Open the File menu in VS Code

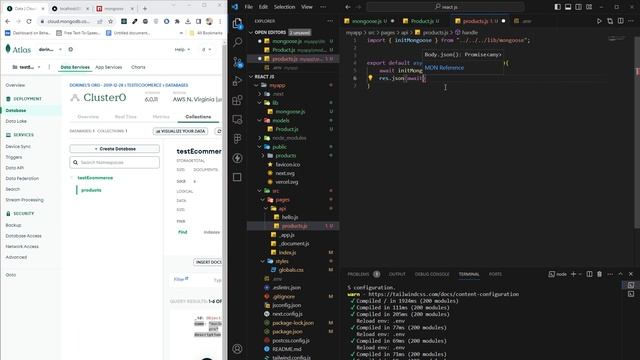pos(249,7)
